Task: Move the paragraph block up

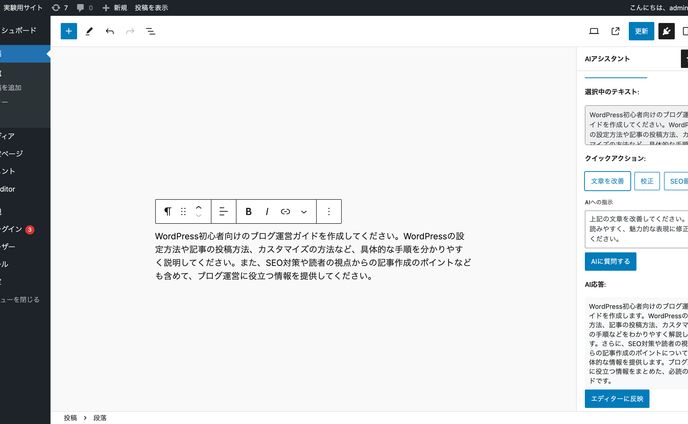Action: coord(199,208)
